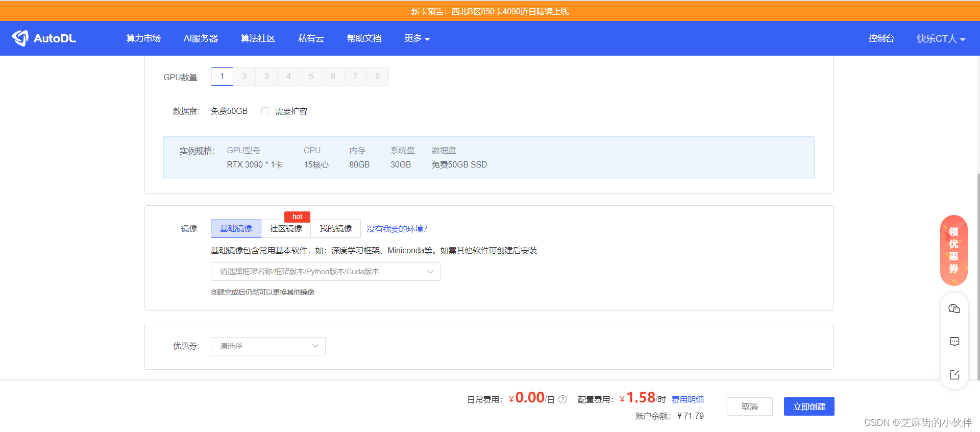Select GPU quantity 7
The width and height of the screenshot is (980, 432).
click(355, 77)
